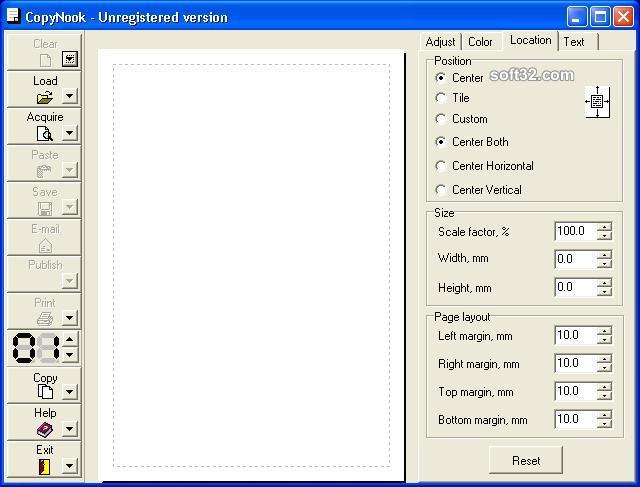Open the Acquire dropdown arrow
The image size is (640, 487).
pyautogui.click(x=70, y=133)
